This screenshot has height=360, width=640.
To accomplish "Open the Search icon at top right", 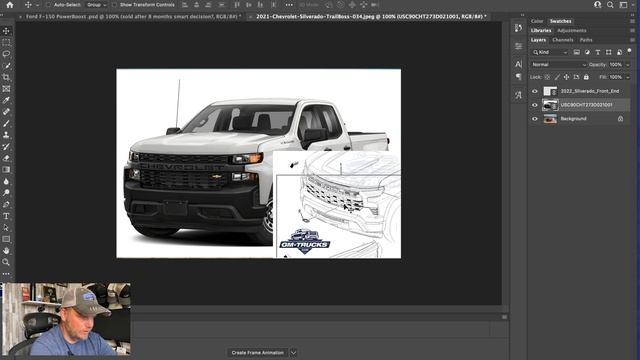I will pos(610,5).
